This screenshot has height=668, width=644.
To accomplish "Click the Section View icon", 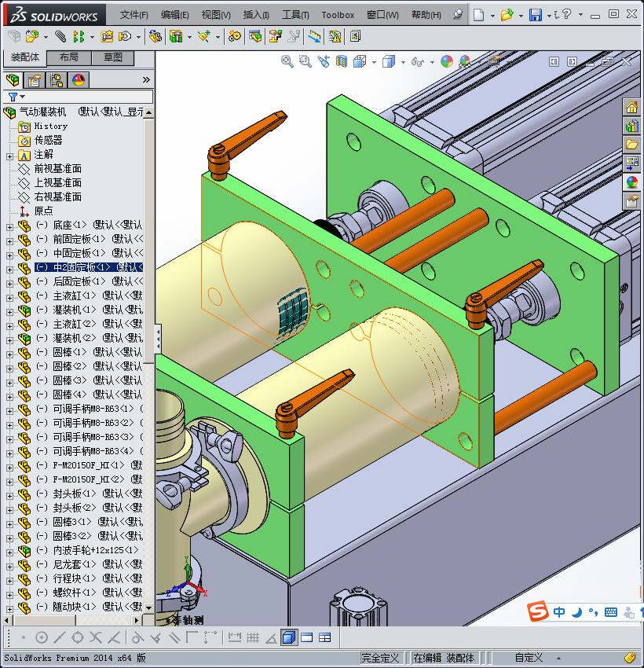I will coord(342,61).
